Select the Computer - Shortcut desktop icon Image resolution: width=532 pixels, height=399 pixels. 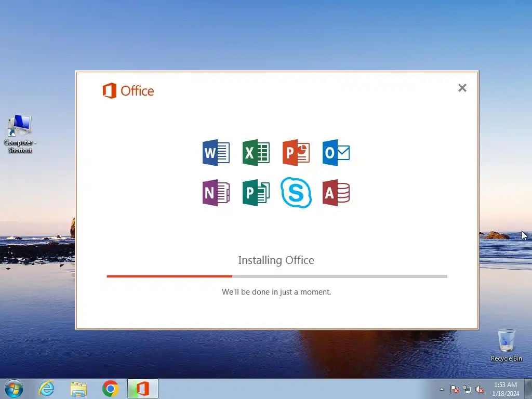20,134
